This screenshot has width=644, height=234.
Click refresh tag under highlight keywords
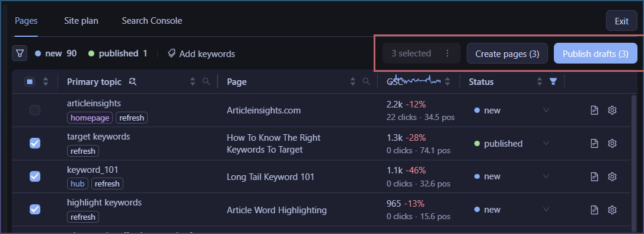click(x=83, y=217)
